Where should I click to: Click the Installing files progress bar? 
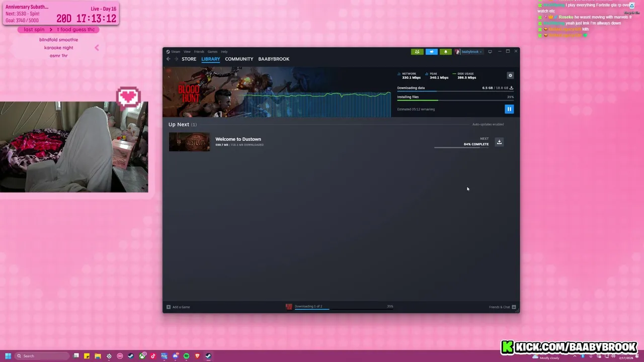click(455, 101)
